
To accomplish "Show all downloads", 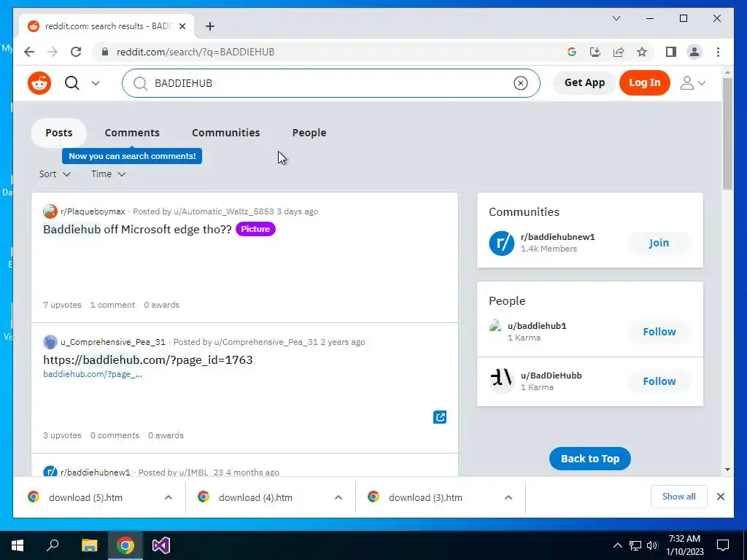I will pyautogui.click(x=678, y=497).
